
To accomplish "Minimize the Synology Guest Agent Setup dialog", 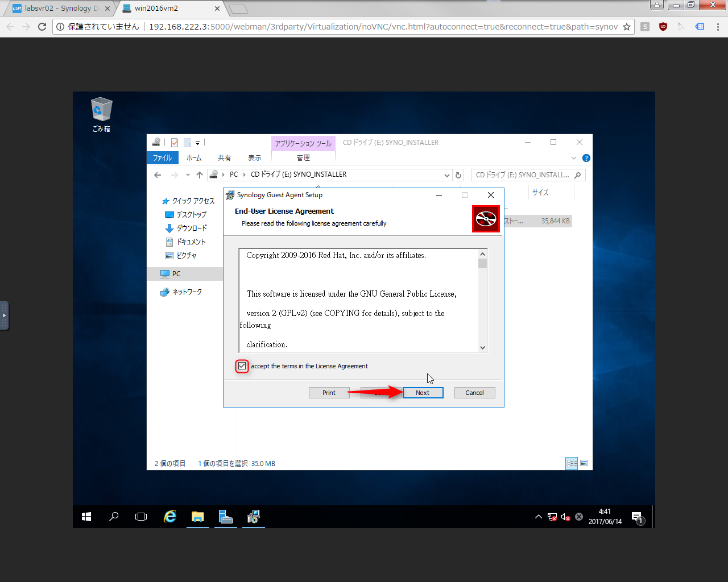I will pos(439,195).
